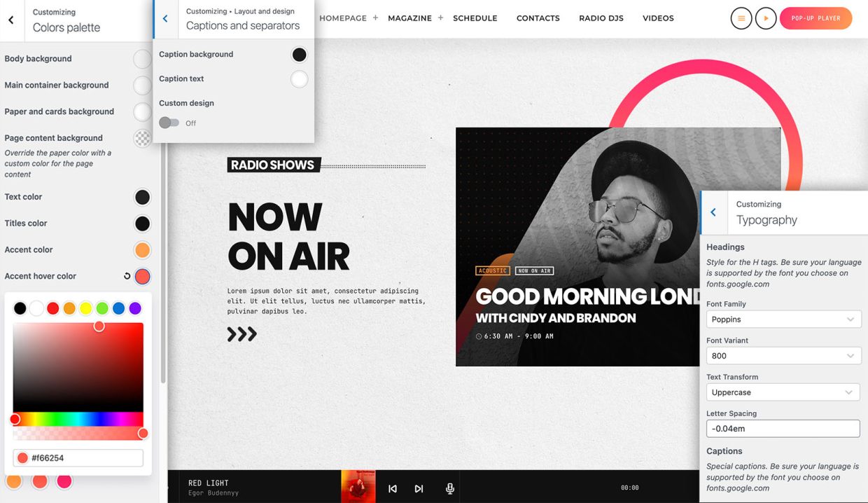Click the Letter Spacing input field
Image resolution: width=868 pixels, height=503 pixels.
(783, 429)
